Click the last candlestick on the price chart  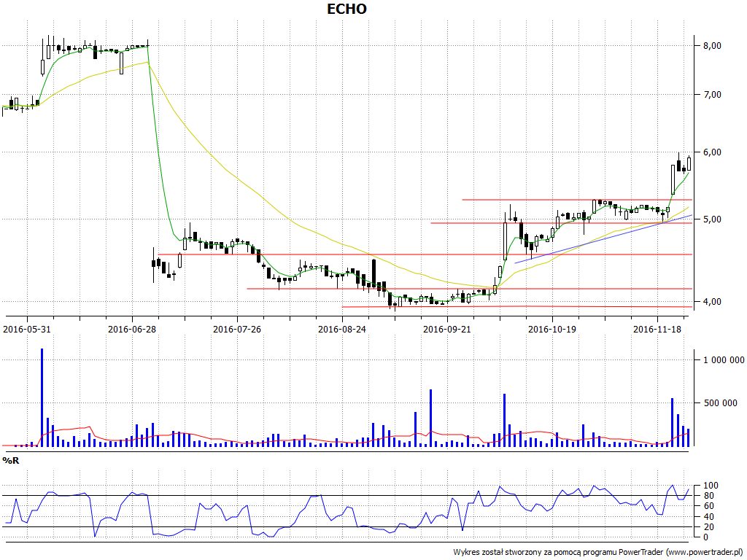pyautogui.click(x=689, y=163)
